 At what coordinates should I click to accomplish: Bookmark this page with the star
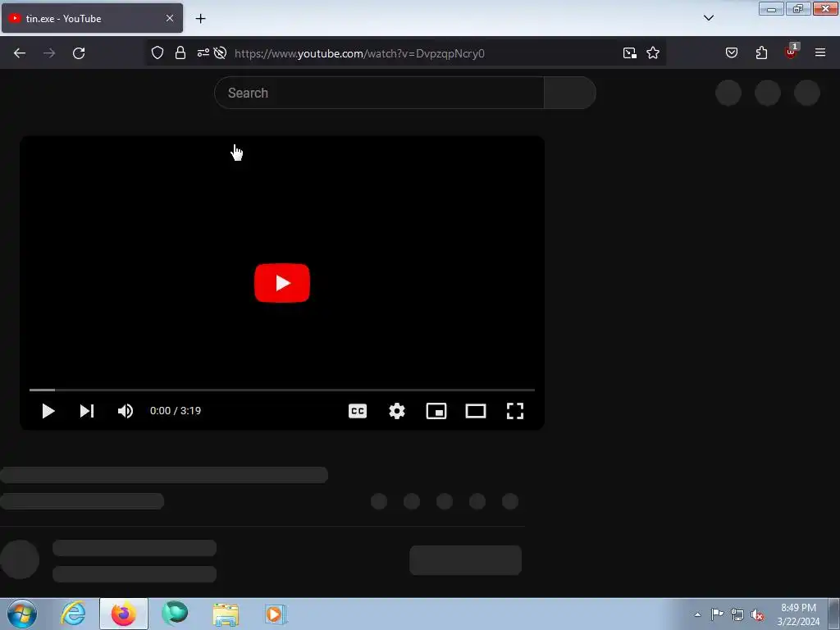pos(652,53)
